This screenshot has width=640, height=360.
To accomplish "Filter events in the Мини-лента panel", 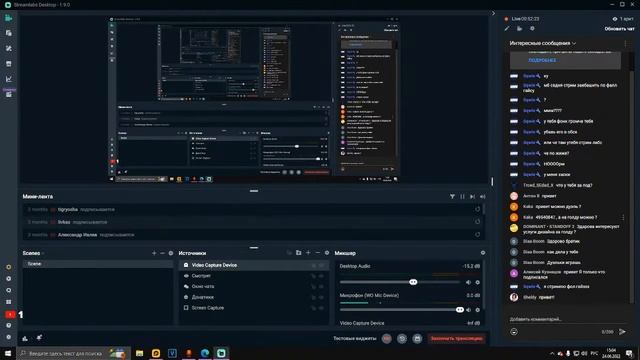I will (452, 196).
